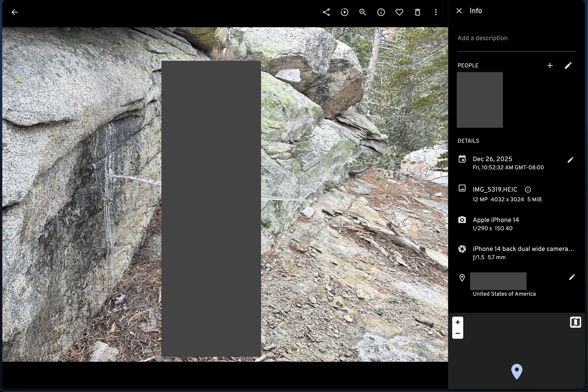Zoom in on the map
The height and width of the screenshot is (392, 588).
458,322
